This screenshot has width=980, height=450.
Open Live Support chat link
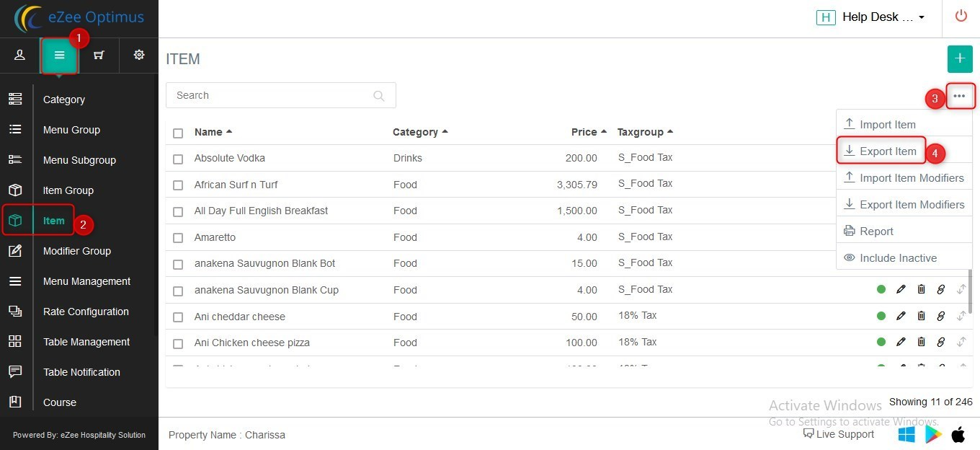coord(839,434)
